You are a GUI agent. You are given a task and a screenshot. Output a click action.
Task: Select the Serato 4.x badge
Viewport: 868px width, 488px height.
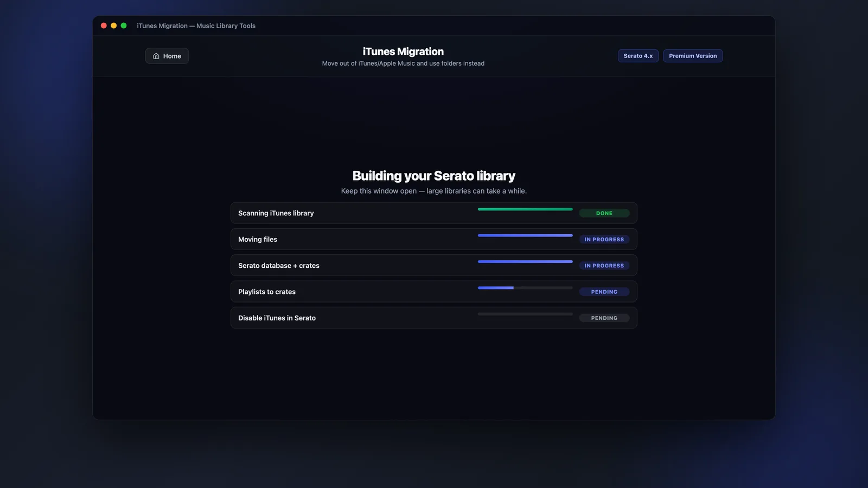tap(638, 56)
